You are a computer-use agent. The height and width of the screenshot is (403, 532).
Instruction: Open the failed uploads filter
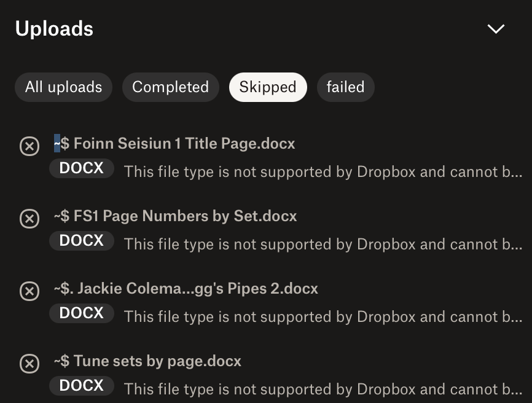click(x=345, y=87)
